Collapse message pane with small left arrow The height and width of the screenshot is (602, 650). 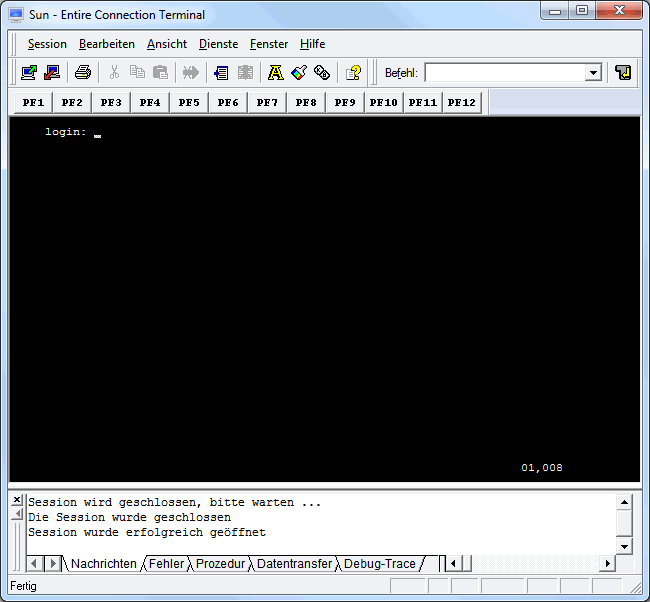17,515
